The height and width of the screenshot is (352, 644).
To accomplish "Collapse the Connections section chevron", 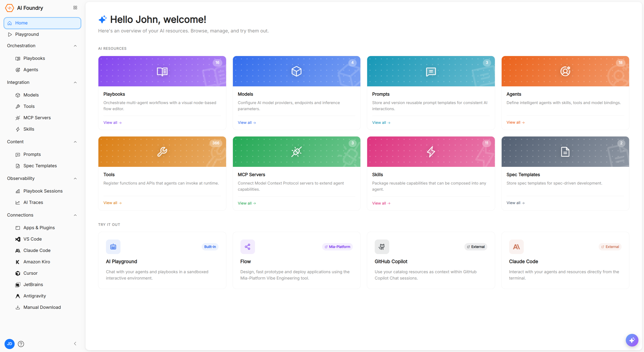I will point(75,215).
